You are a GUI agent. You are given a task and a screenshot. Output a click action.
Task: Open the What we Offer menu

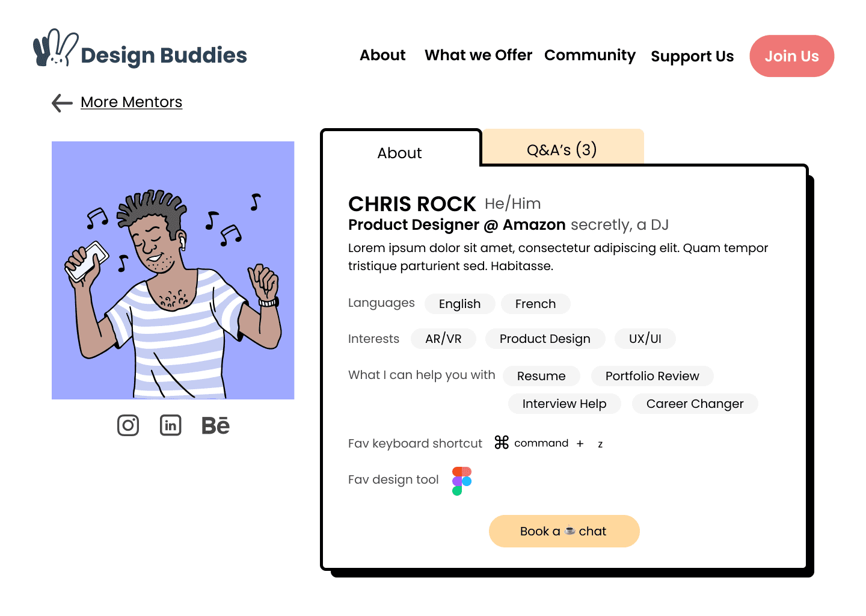478,55
